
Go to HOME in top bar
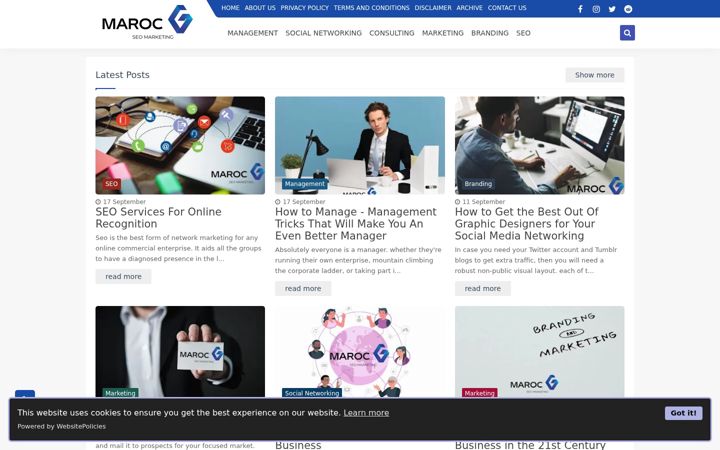(x=231, y=8)
